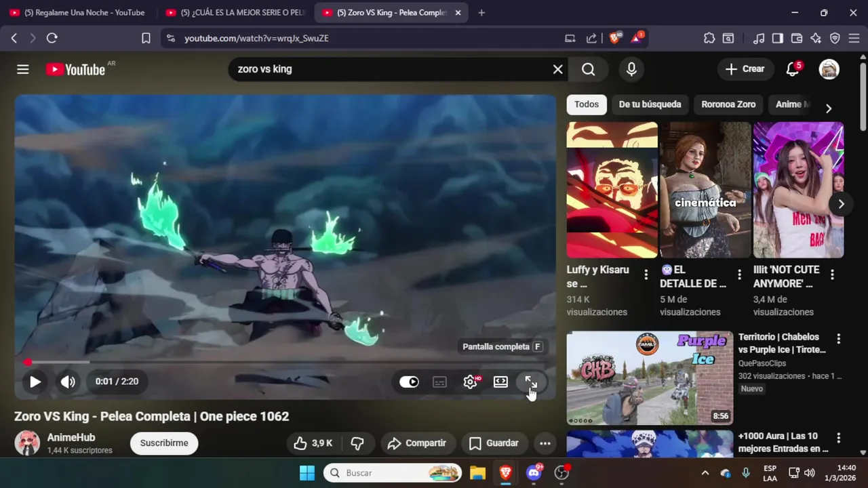Subscribe with Suscribirme button
The image size is (868, 488).
click(164, 443)
